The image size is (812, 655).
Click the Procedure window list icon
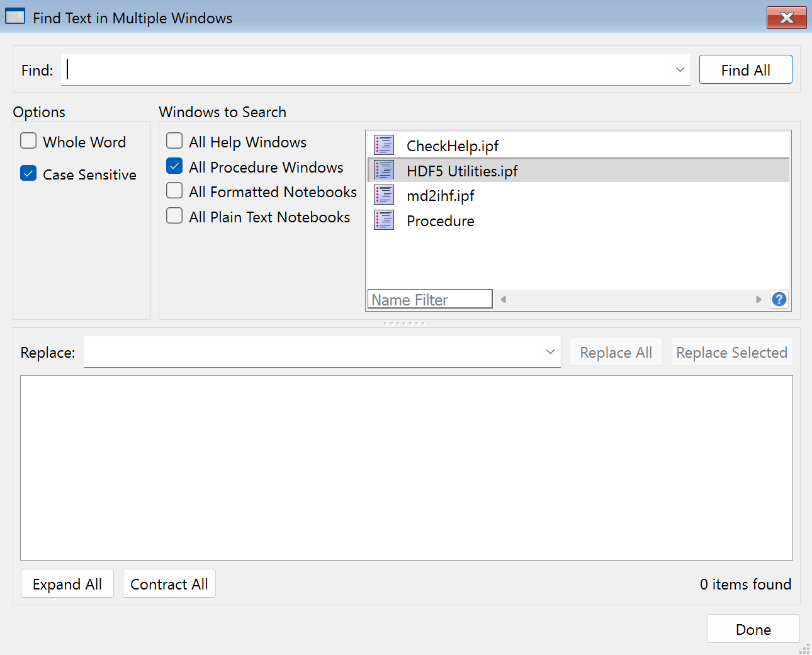pos(384,220)
